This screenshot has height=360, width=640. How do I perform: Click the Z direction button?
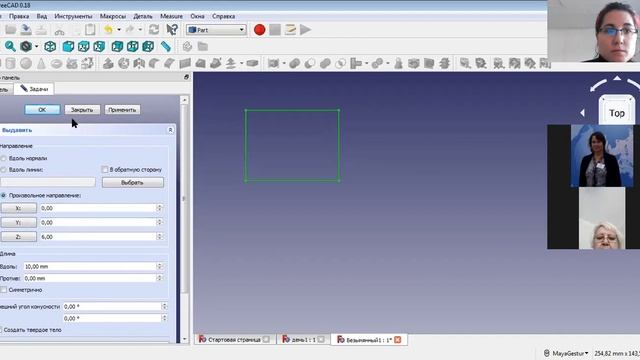pos(18,237)
